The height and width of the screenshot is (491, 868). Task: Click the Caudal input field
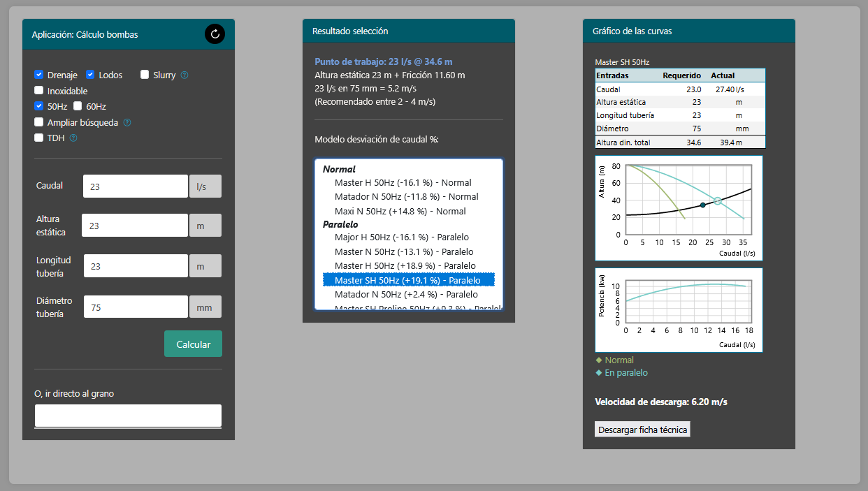pos(135,186)
